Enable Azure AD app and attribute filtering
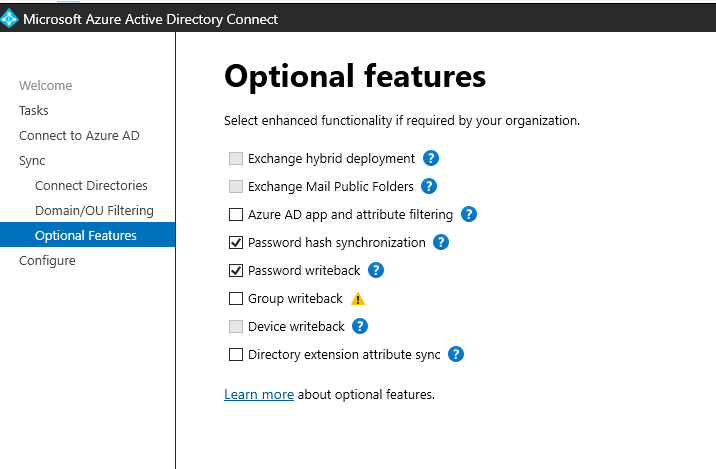This screenshot has height=469, width=716. pos(236,214)
